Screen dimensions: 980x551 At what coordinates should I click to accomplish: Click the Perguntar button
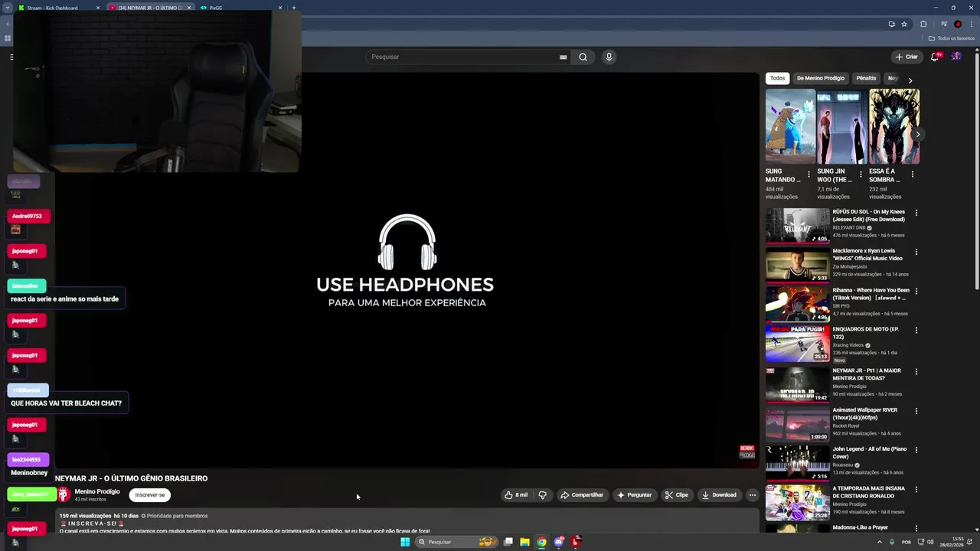[x=635, y=495]
